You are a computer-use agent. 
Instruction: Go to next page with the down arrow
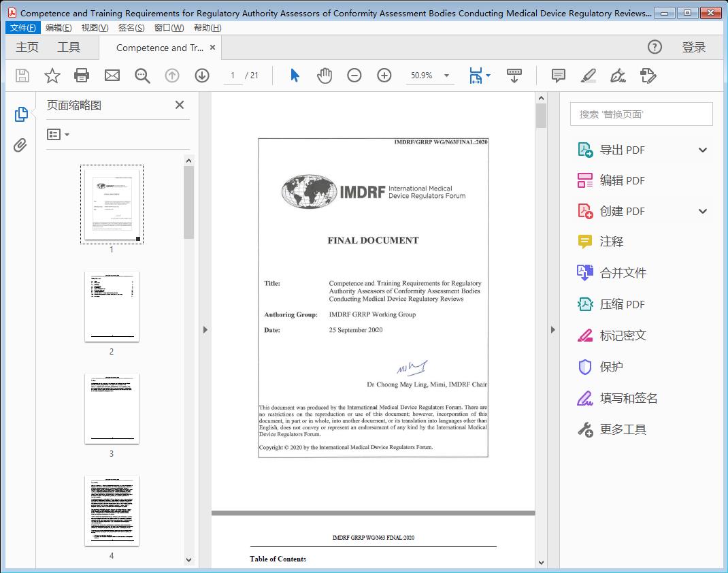point(202,76)
